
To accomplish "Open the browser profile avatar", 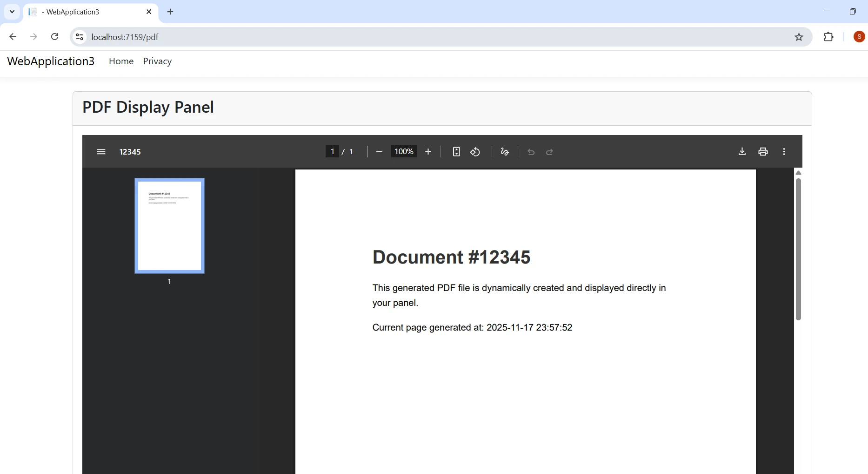I will click(859, 36).
